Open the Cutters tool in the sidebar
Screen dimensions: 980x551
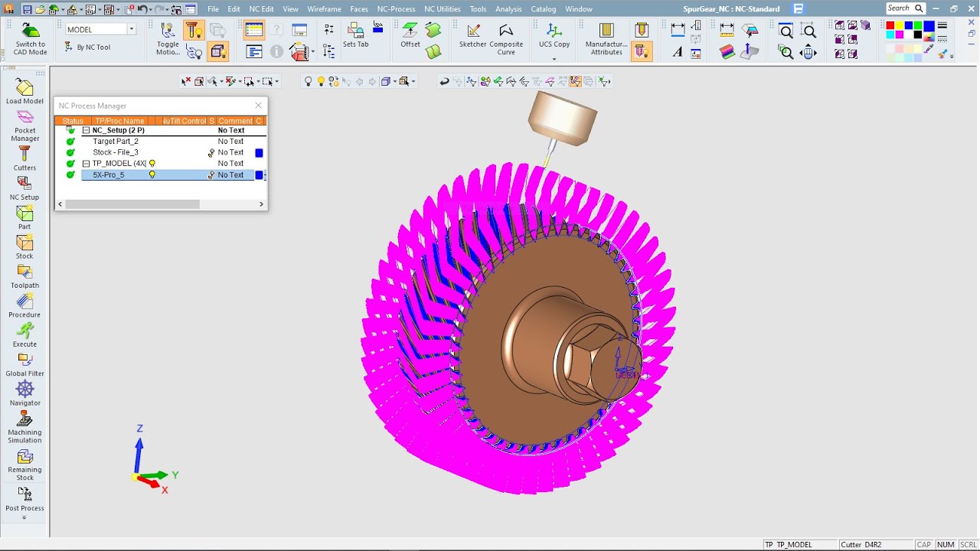[x=24, y=154]
